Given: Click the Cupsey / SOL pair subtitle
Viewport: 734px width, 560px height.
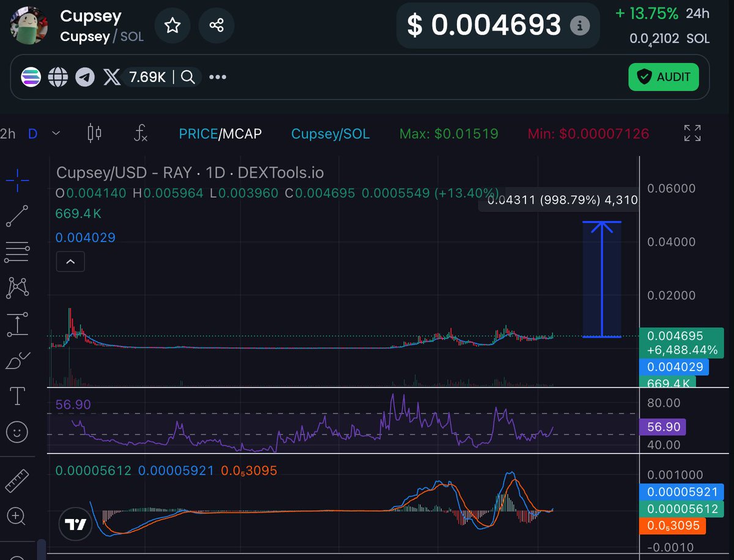Looking at the screenshot, I should (102, 37).
